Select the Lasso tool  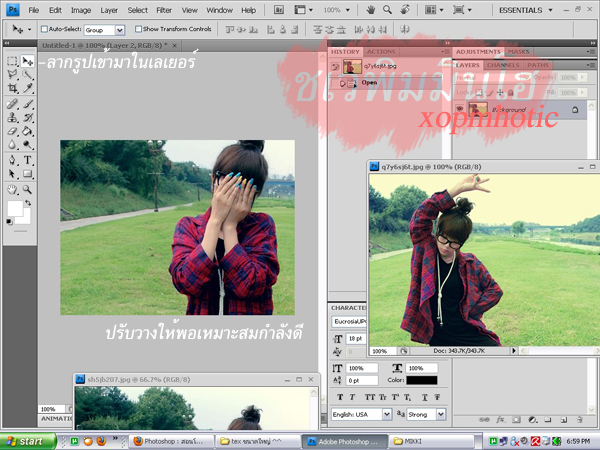tap(12, 74)
